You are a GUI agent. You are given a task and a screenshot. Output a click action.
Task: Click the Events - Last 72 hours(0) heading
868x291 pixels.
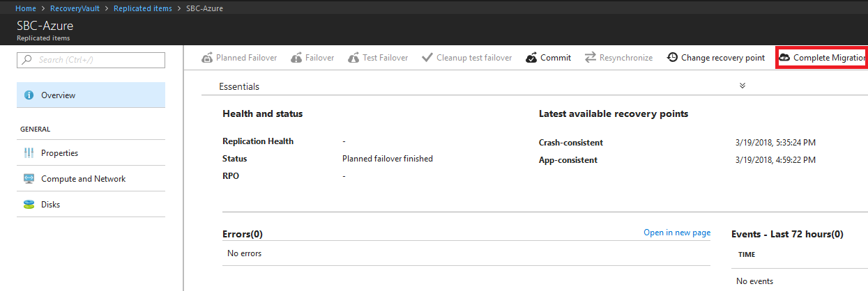pos(787,234)
